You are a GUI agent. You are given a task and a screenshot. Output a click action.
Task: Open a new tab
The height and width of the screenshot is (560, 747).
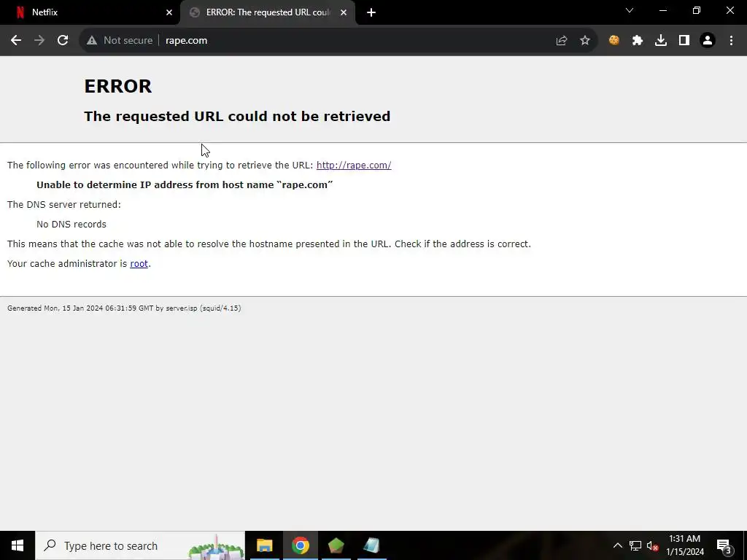click(371, 12)
